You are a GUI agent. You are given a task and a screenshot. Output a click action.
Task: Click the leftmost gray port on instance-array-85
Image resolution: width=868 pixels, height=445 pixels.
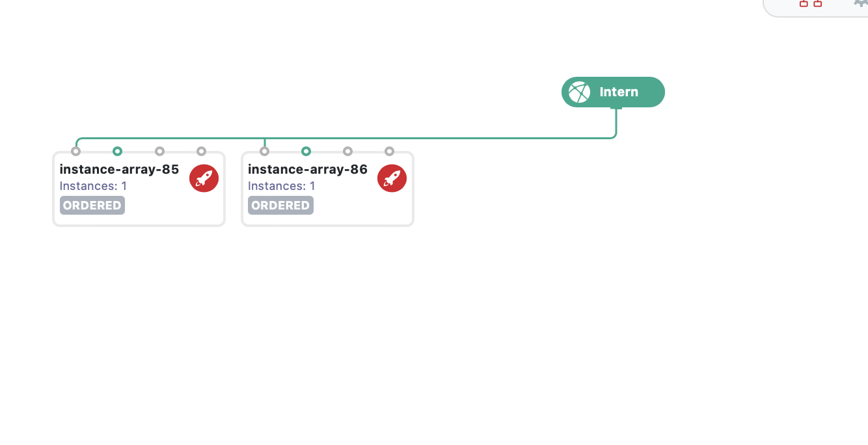click(x=76, y=152)
